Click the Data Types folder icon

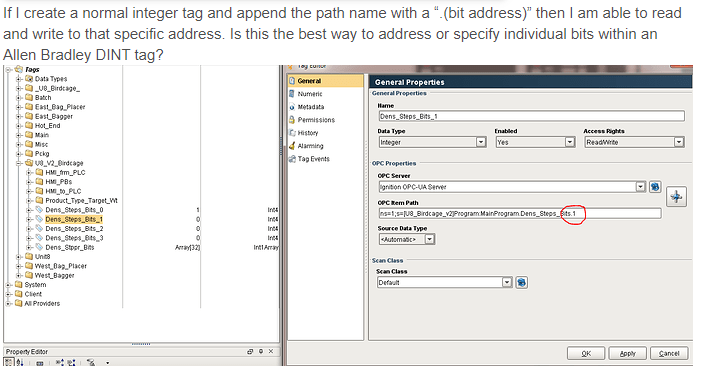click(x=29, y=79)
